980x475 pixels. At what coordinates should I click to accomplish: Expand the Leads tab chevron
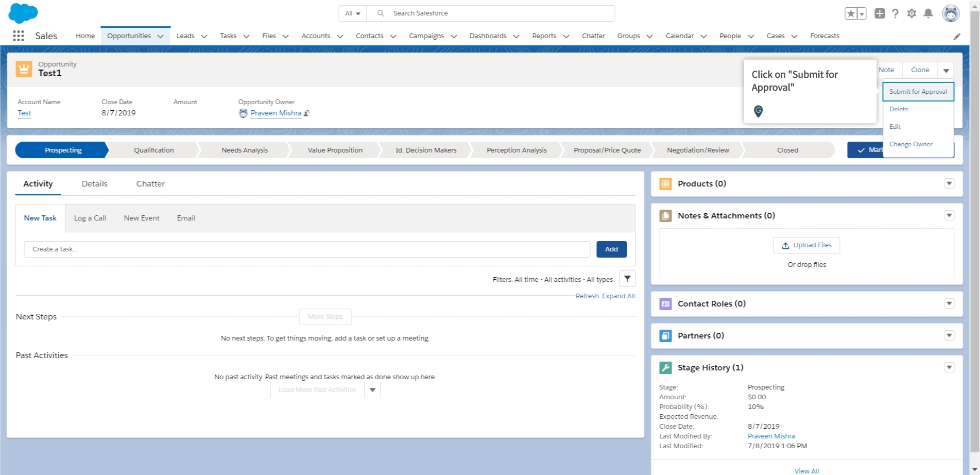(x=204, y=36)
